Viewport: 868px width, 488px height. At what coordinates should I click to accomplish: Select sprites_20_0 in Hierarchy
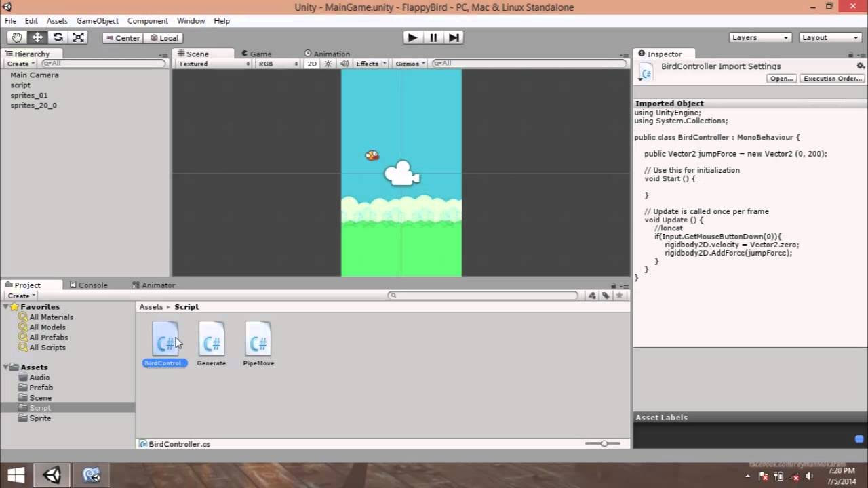pyautogui.click(x=34, y=106)
